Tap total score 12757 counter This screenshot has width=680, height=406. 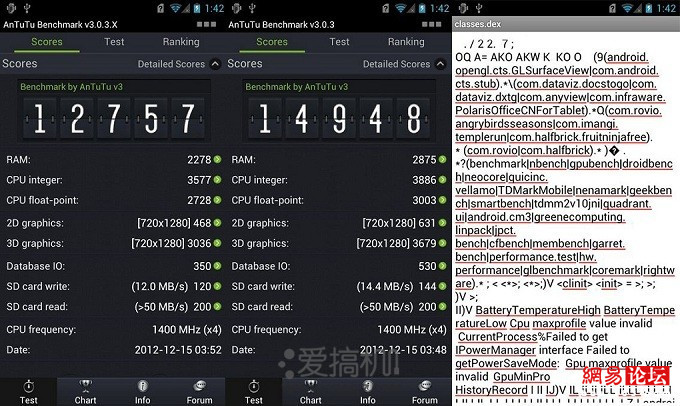click(x=114, y=118)
